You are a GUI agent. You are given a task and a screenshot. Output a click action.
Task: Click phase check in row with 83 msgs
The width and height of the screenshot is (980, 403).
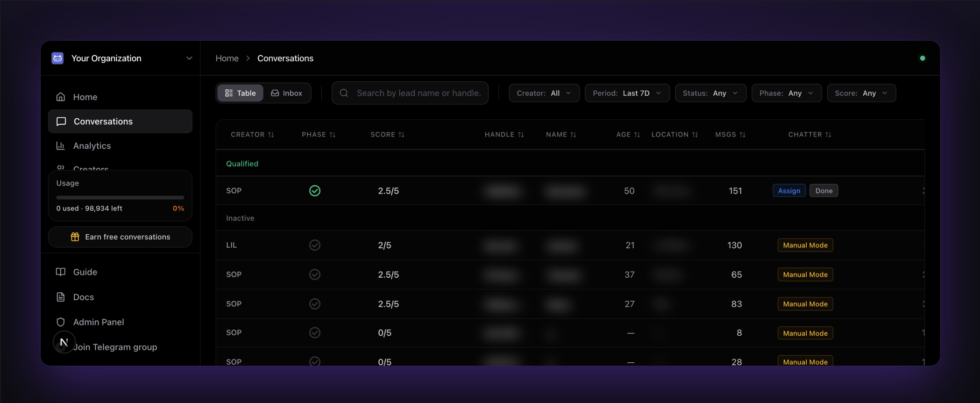[315, 304]
